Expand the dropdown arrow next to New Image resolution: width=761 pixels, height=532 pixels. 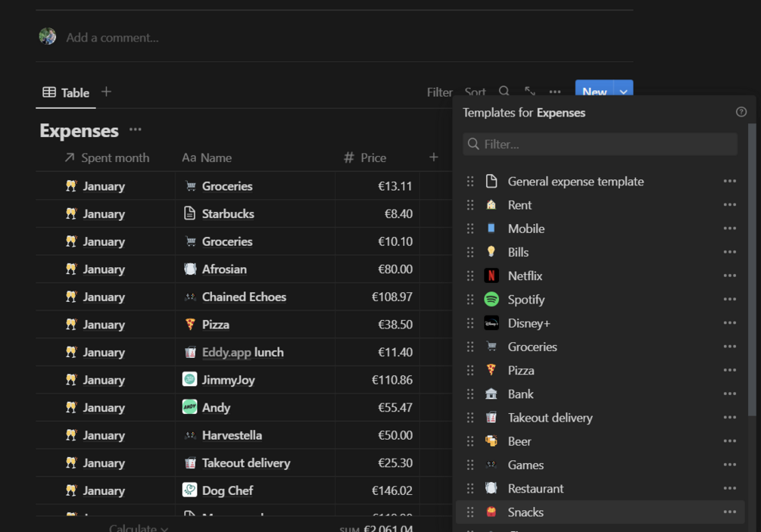[x=623, y=91]
